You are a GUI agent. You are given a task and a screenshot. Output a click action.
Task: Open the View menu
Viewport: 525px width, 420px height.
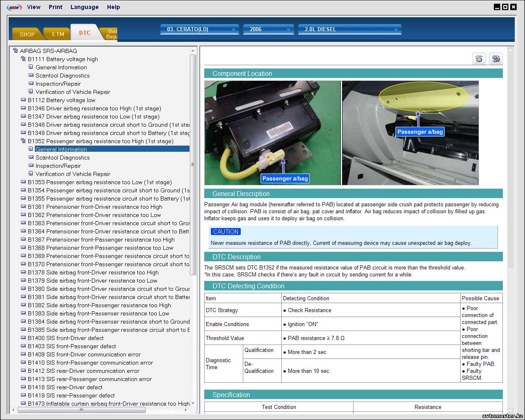tap(34, 7)
